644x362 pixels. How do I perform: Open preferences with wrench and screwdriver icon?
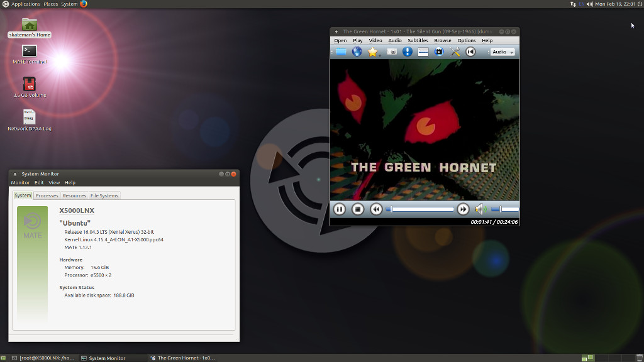(x=455, y=52)
